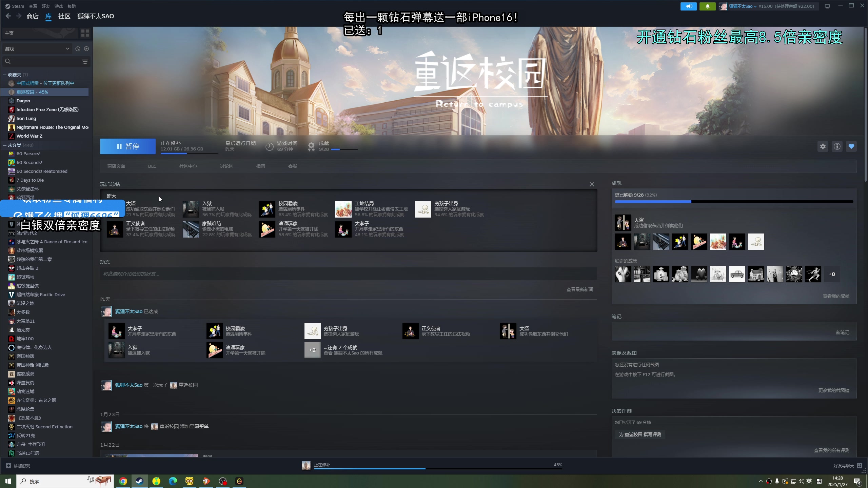The height and width of the screenshot is (488, 868).
Task: Click the locked car achievement icon
Action: coord(737,274)
